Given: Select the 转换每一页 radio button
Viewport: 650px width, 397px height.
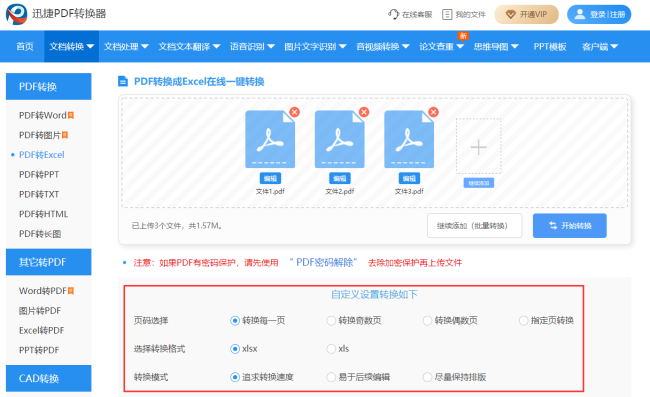Looking at the screenshot, I should tap(235, 321).
